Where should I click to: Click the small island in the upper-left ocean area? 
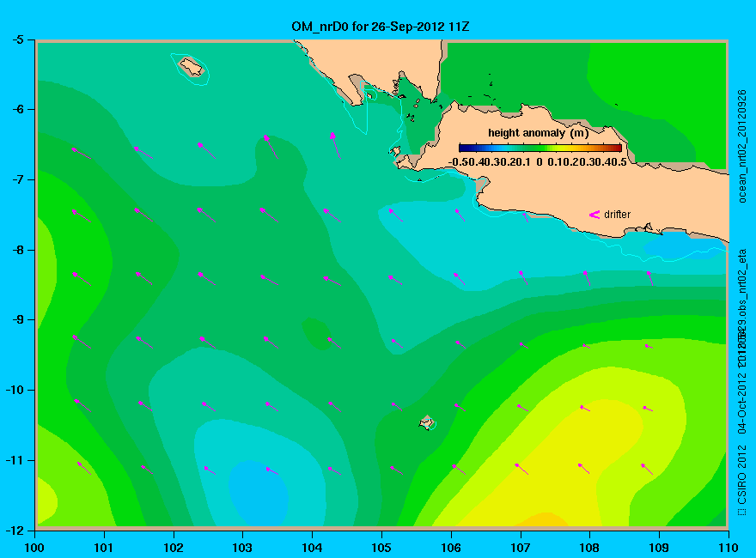[192, 67]
